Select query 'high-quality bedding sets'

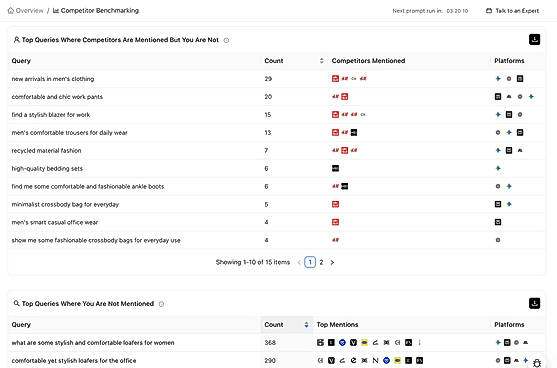click(x=47, y=168)
